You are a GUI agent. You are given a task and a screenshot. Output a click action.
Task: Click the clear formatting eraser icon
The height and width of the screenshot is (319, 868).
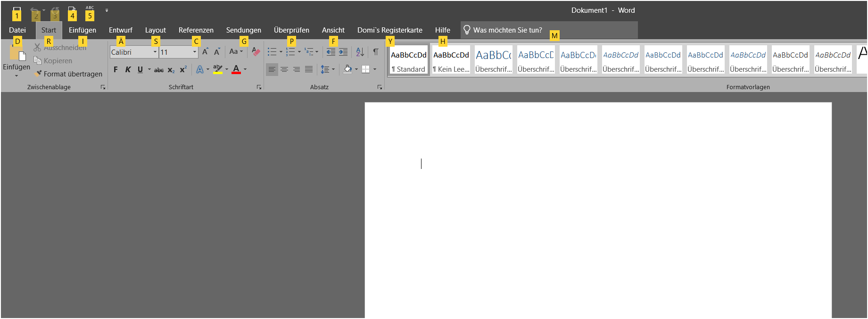(256, 52)
